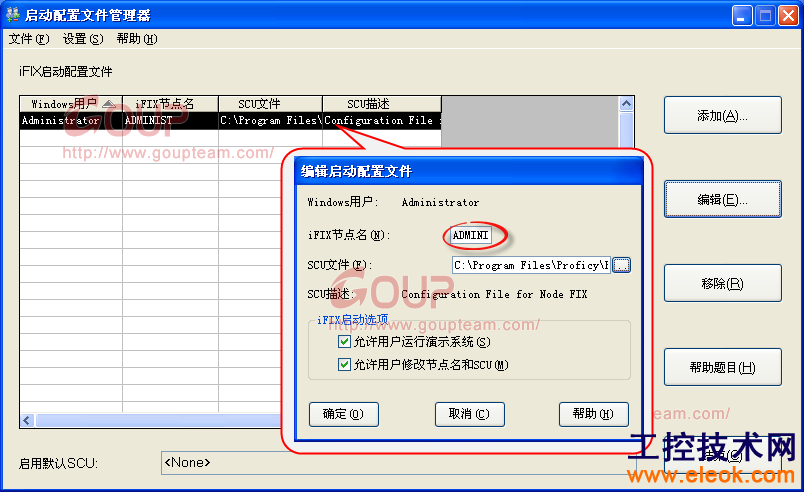Close the 启动配置文件管理器 window
The height and width of the screenshot is (492, 804).
pyautogui.click(x=788, y=15)
